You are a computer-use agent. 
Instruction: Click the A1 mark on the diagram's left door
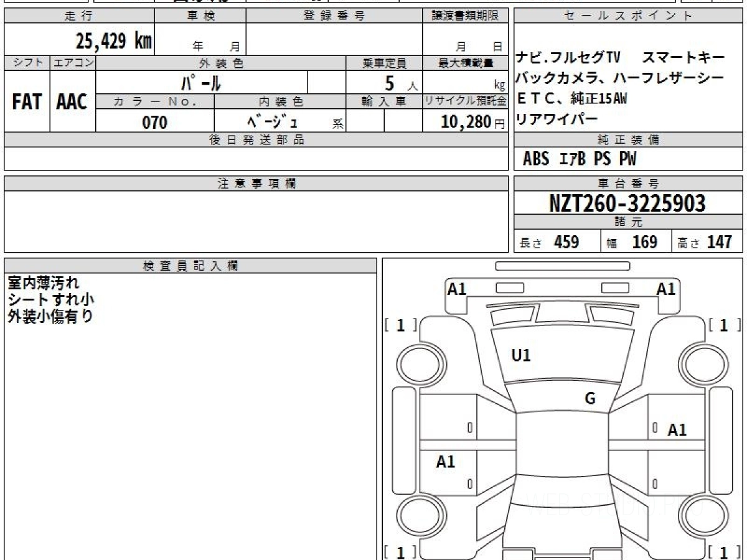446,462
